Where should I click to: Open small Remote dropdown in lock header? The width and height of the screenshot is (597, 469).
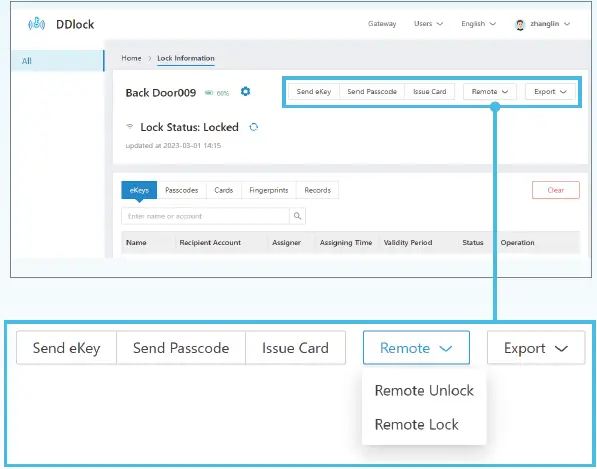point(490,92)
